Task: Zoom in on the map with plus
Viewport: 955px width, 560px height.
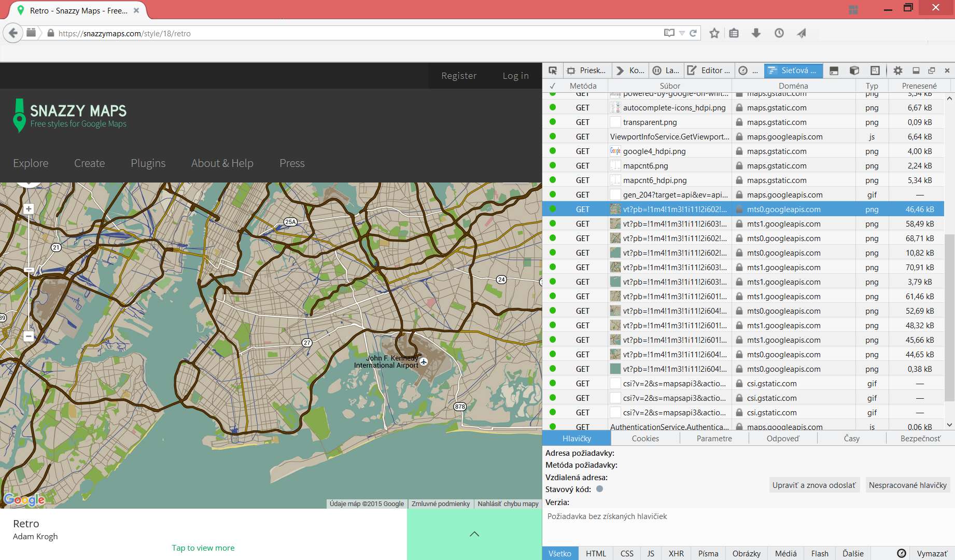Action: pyautogui.click(x=29, y=209)
